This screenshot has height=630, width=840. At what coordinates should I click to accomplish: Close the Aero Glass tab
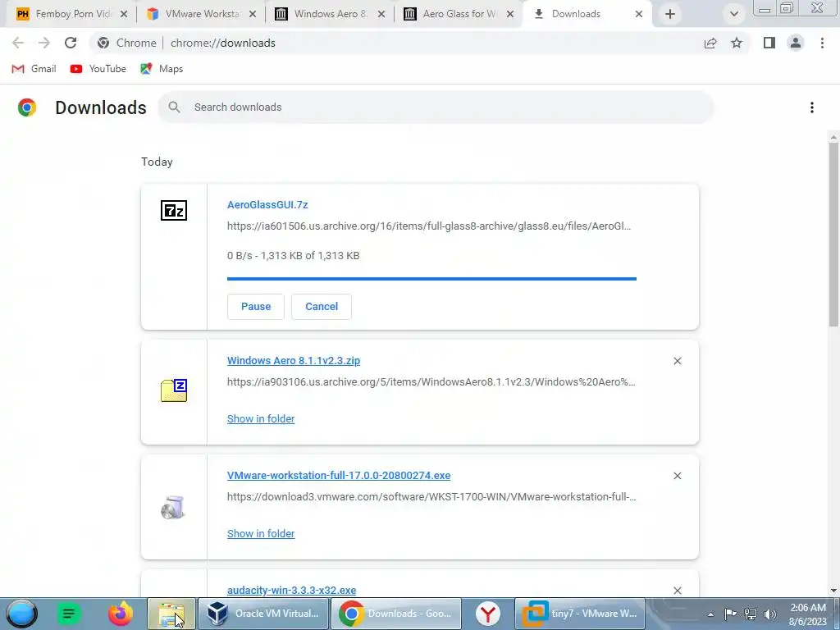pos(510,14)
